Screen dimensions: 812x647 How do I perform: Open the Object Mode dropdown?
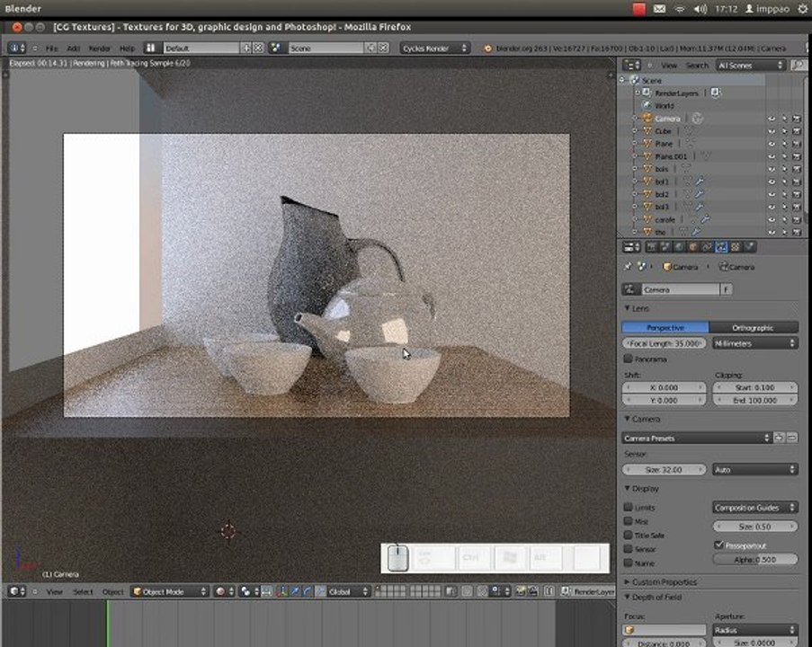point(169,591)
